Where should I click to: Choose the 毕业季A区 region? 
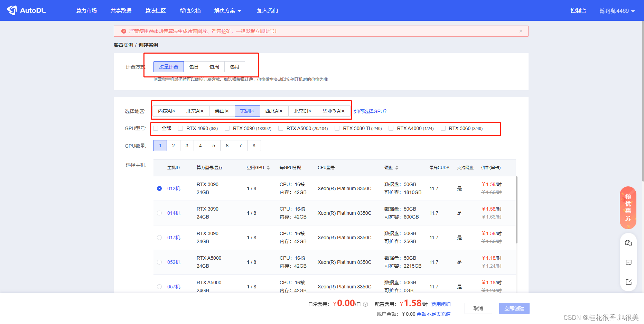click(x=334, y=111)
